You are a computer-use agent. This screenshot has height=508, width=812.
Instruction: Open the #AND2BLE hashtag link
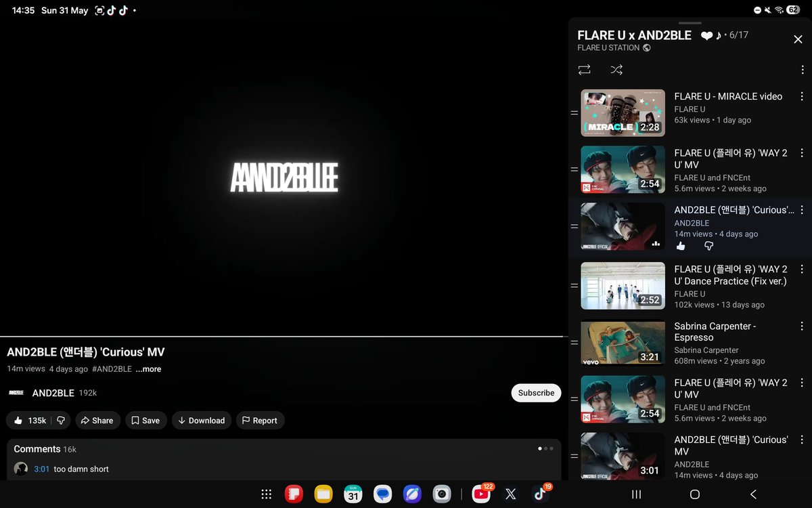pyautogui.click(x=112, y=369)
